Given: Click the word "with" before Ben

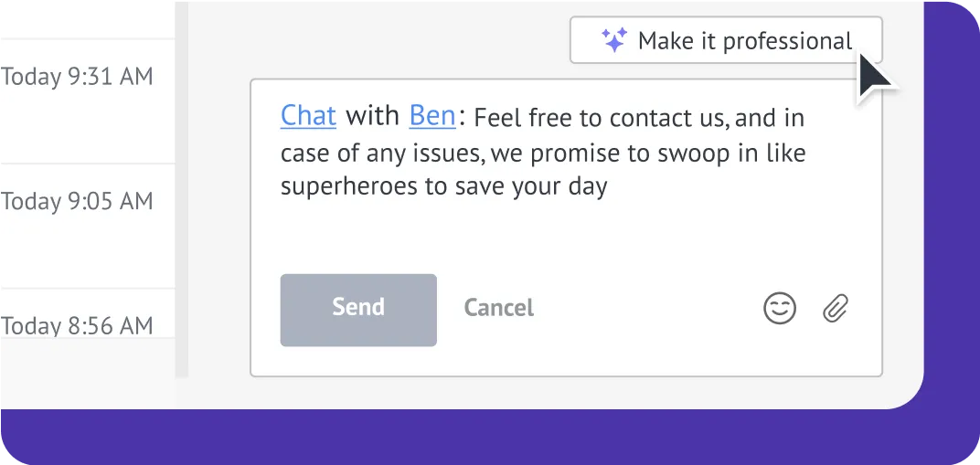Looking at the screenshot, I should point(373,116).
